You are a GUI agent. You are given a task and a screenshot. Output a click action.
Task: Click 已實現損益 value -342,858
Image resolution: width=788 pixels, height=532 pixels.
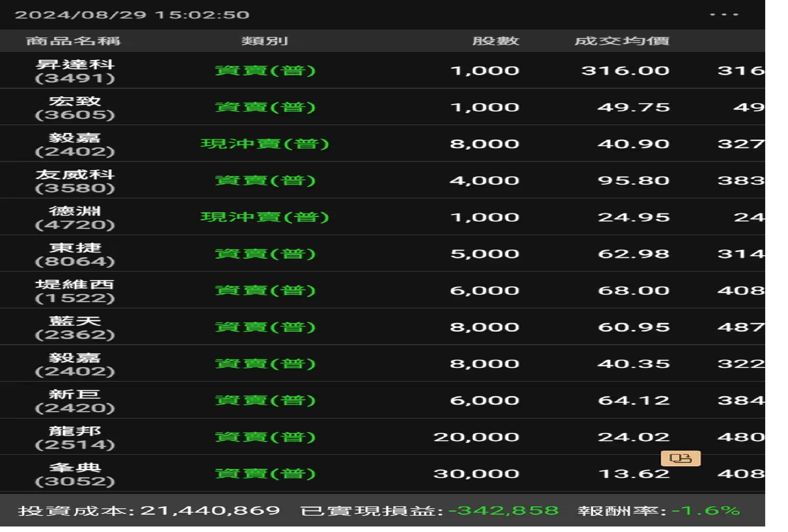503,511
